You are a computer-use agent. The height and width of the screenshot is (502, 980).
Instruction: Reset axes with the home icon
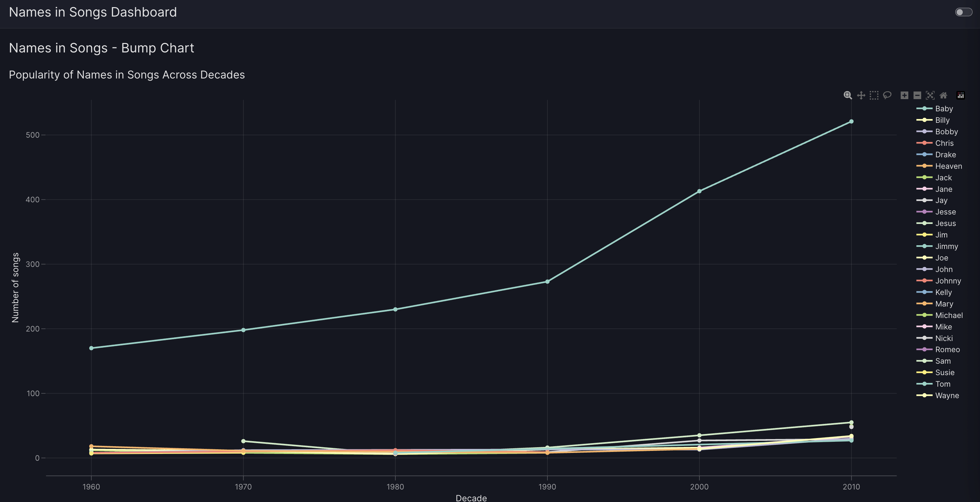[943, 95]
